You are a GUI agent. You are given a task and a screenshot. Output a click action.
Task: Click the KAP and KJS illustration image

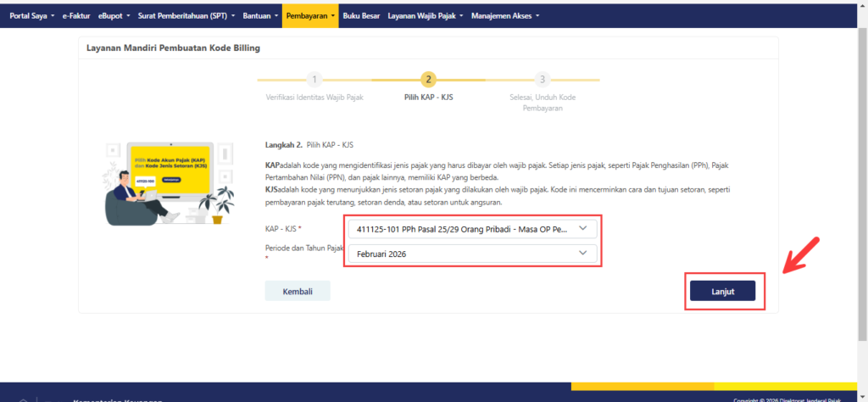click(165, 181)
